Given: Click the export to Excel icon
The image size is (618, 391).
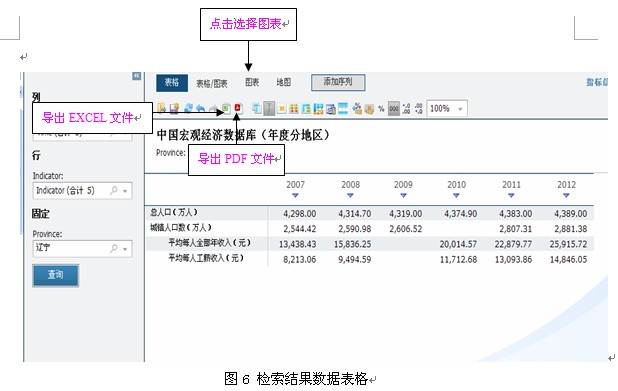Looking at the screenshot, I should (x=226, y=108).
